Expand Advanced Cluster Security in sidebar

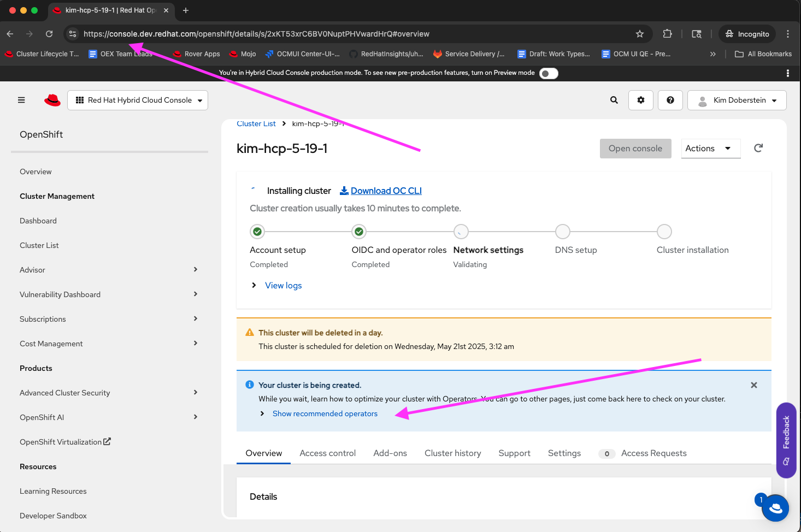(108, 393)
